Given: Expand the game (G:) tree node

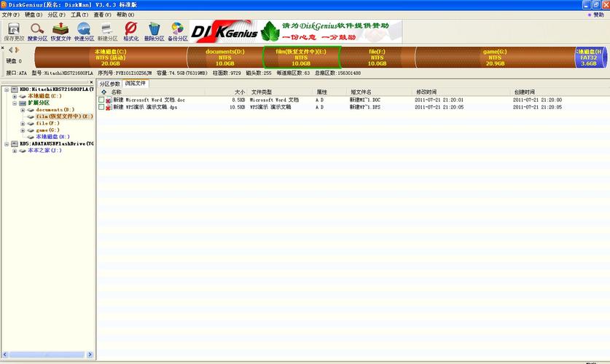Looking at the screenshot, I should 23,130.
